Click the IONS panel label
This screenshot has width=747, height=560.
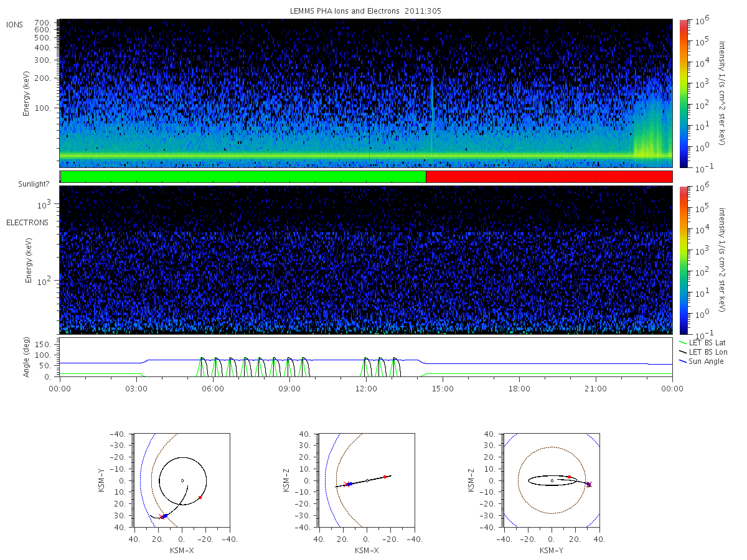15,24
